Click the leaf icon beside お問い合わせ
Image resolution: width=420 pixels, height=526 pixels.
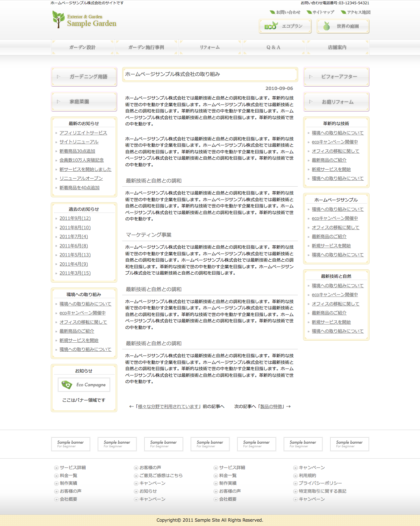point(272,12)
